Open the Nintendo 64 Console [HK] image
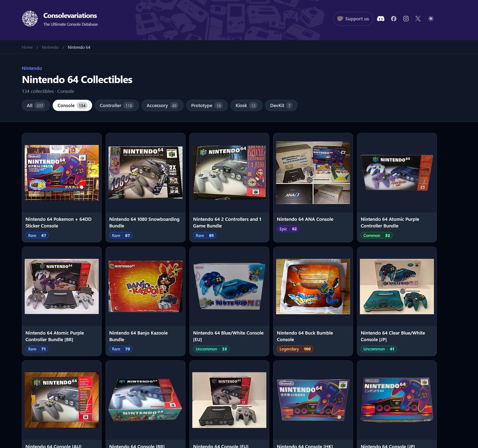This screenshot has width=478, height=448. 313,400
